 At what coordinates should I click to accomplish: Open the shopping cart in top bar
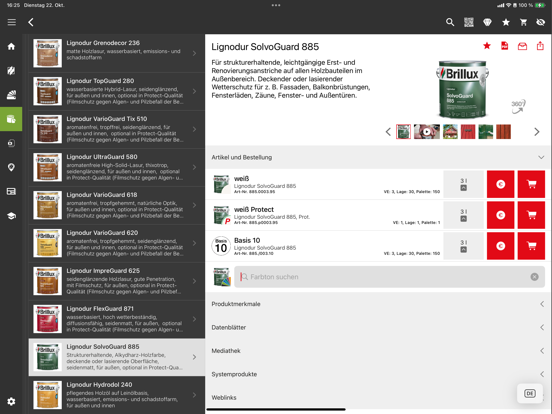(x=523, y=22)
